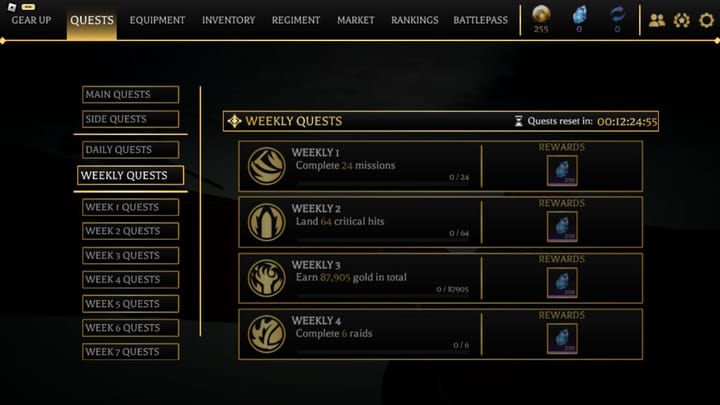Click the blue circular arrows token icon
Image resolution: width=720 pixels, height=405 pixels.
pos(617,15)
